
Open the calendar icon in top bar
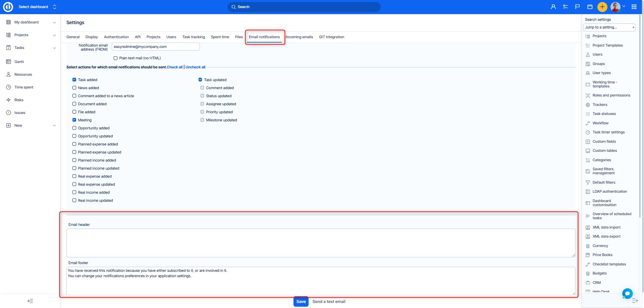tap(590, 7)
